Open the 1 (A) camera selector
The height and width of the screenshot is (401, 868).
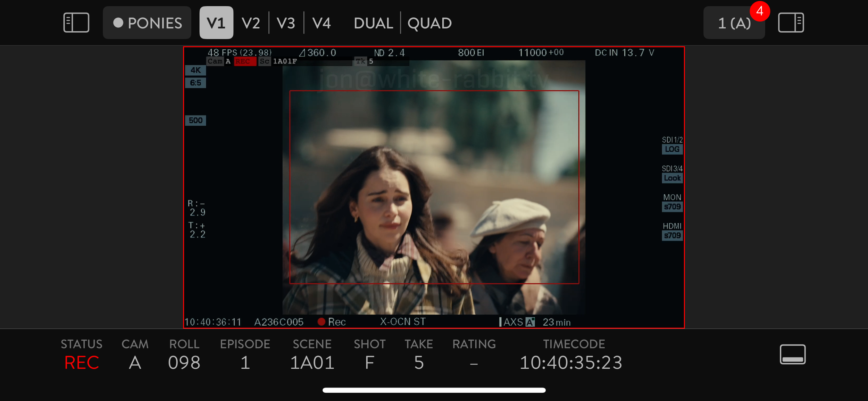tap(733, 24)
